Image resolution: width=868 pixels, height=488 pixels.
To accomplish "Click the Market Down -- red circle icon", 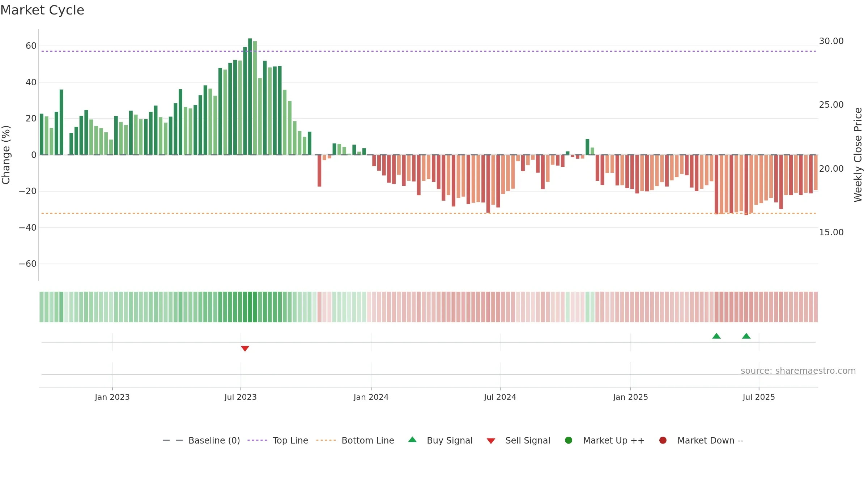I will [663, 440].
